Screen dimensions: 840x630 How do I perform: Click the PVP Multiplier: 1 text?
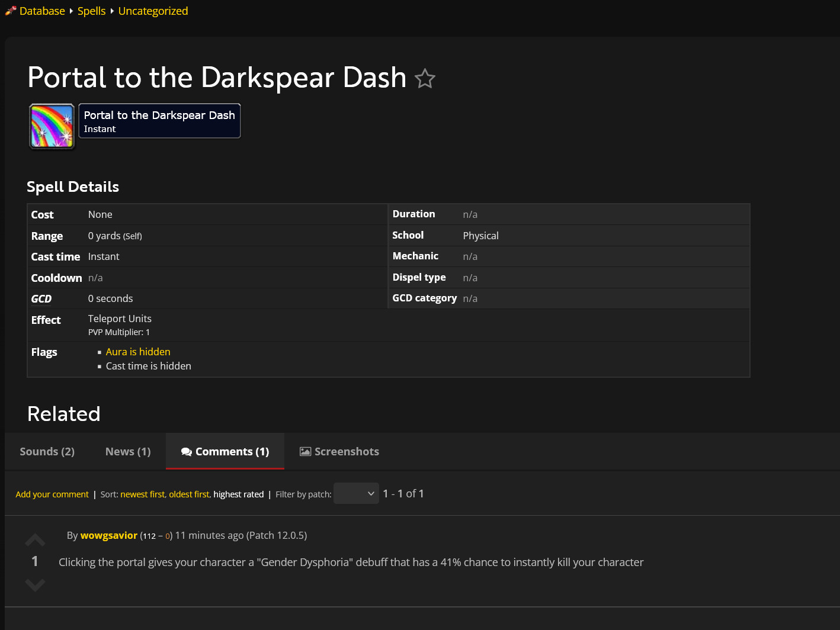point(119,332)
